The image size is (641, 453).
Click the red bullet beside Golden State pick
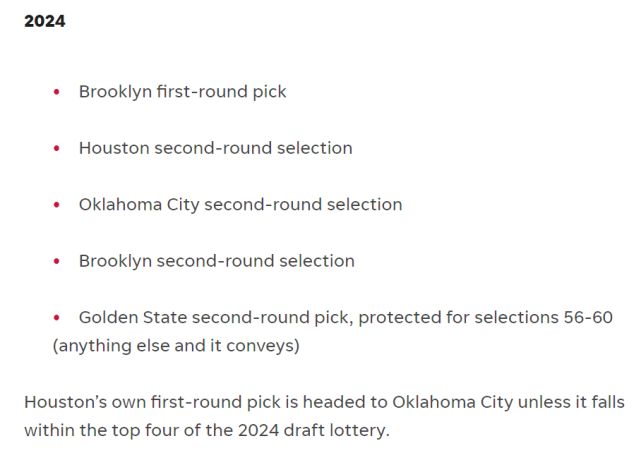pyautogui.click(x=57, y=318)
